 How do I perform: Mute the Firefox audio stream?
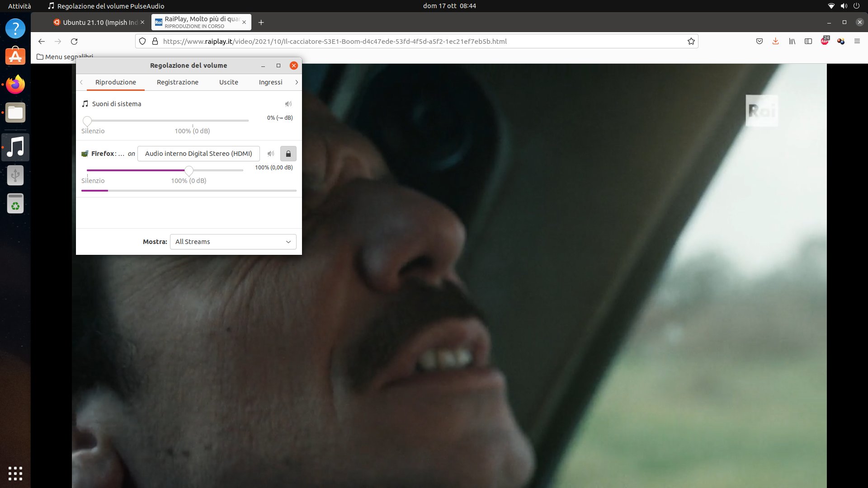(270, 154)
